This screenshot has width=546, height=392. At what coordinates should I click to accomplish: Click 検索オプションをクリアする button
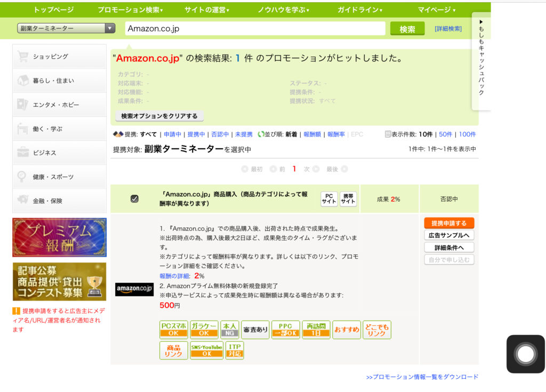[x=159, y=116]
